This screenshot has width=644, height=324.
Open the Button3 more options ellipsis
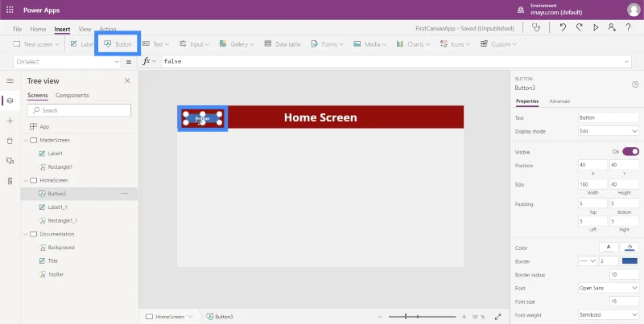tap(125, 193)
